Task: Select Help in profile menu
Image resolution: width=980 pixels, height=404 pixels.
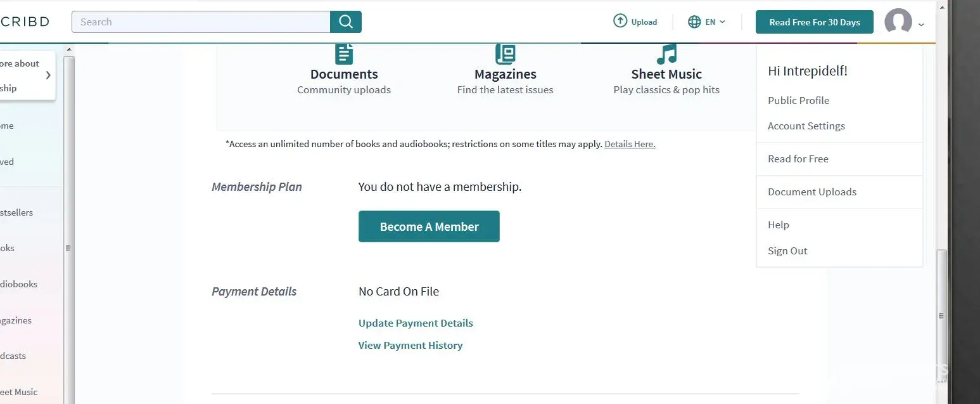Action: point(779,225)
